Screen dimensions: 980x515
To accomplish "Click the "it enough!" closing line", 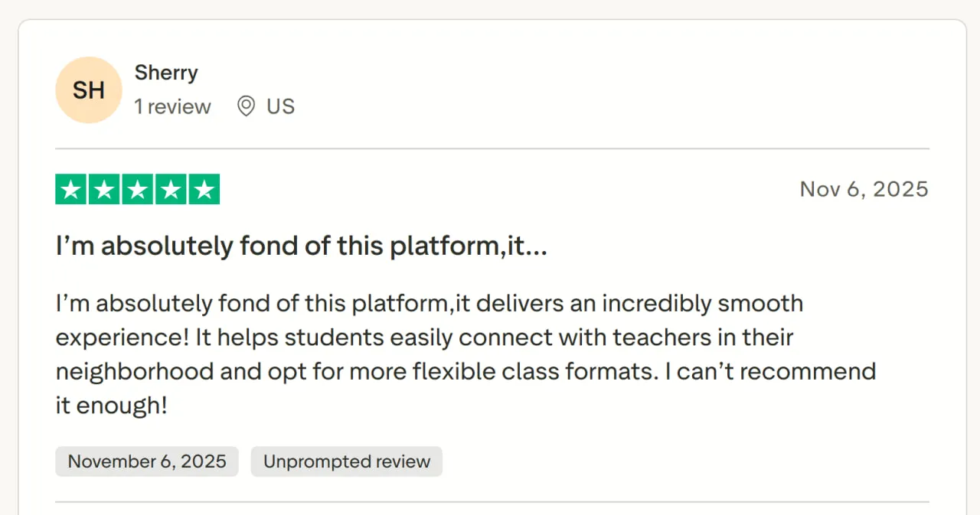I will click(x=113, y=405).
